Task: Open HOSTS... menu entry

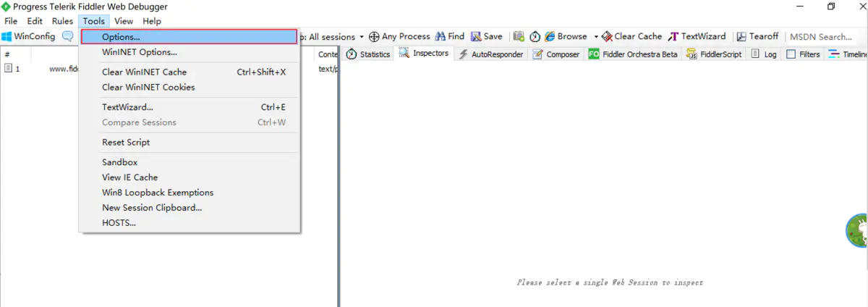Action: tap(189, 223)
